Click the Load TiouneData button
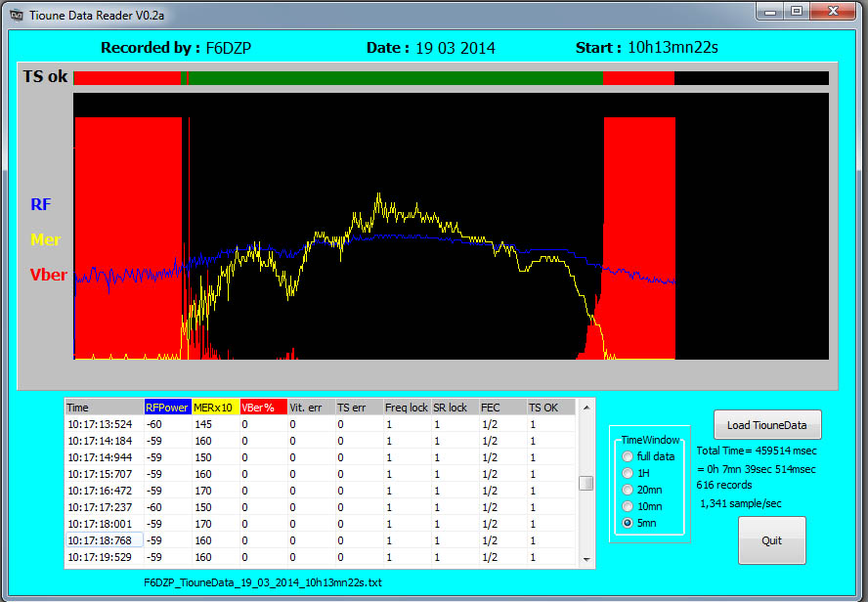The width and height of the screenshot is (868, 602). 766,424
